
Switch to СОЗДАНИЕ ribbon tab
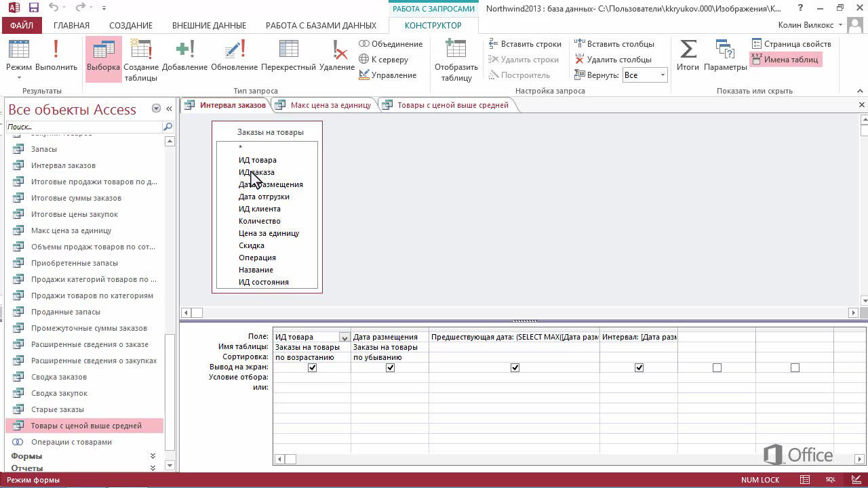coord(131,25)
